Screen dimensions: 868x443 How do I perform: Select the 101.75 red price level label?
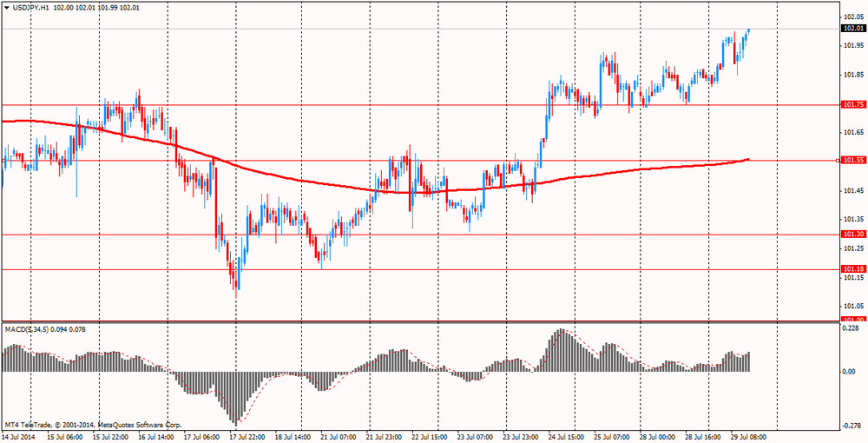851,104
